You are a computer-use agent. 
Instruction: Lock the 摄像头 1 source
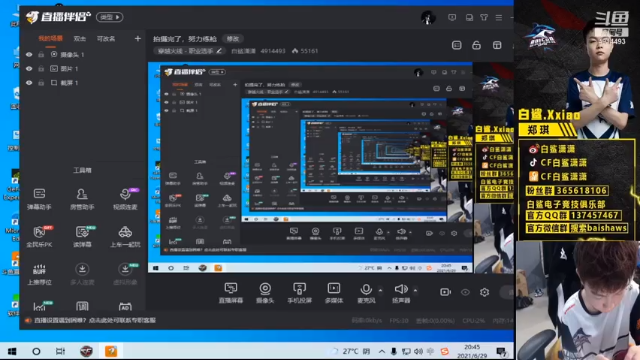tap(41, 54)
